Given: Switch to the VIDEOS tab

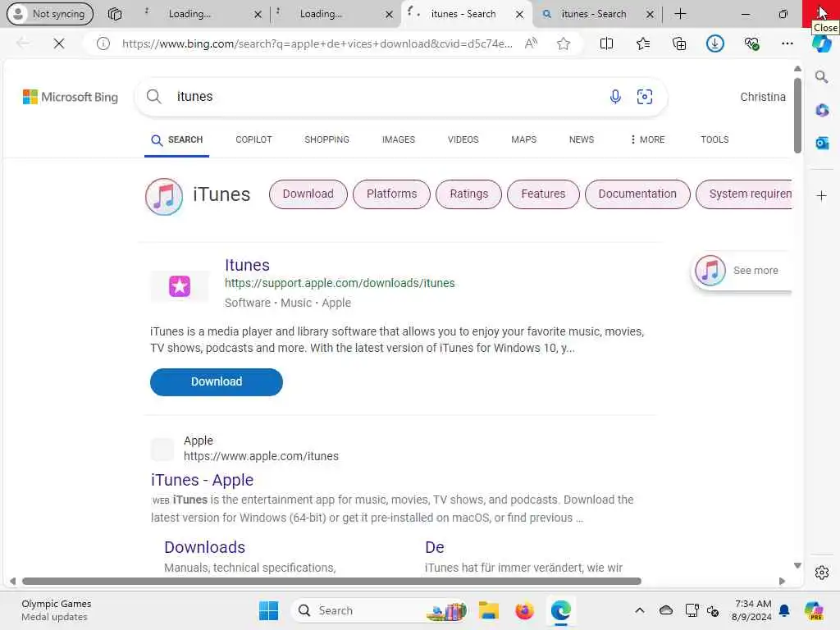Looking at the screenshot, I should point(463,139).
